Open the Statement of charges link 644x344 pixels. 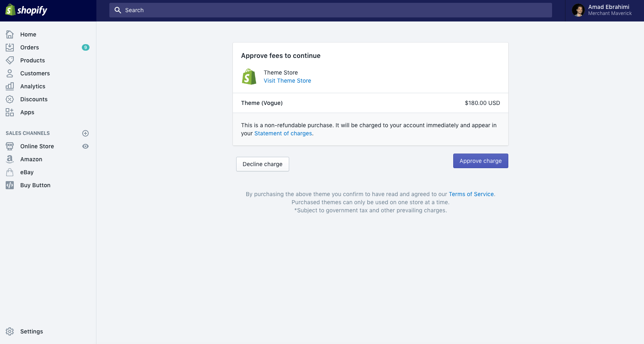(x=283, y=133)
